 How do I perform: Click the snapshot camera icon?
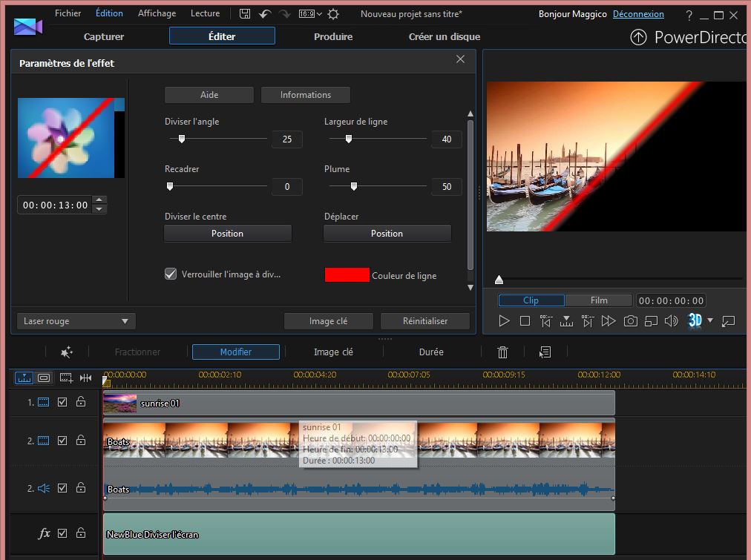tap(630, 321)
